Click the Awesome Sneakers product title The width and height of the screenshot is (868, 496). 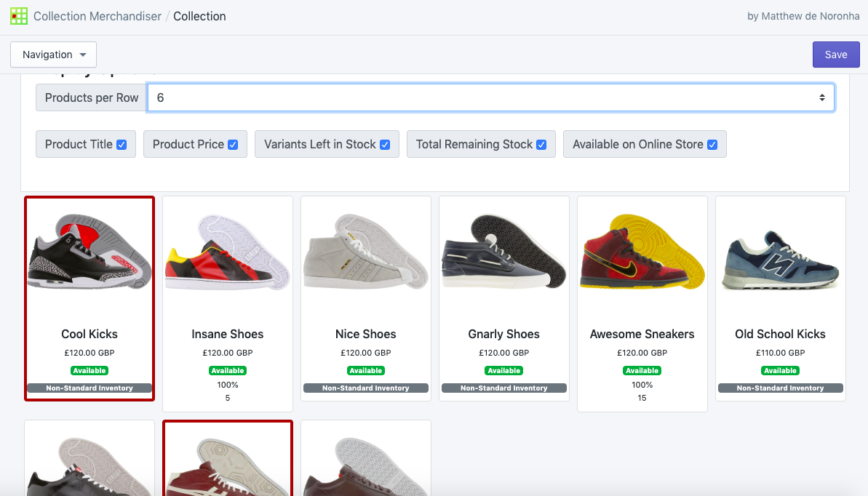[x=642, y=334]
